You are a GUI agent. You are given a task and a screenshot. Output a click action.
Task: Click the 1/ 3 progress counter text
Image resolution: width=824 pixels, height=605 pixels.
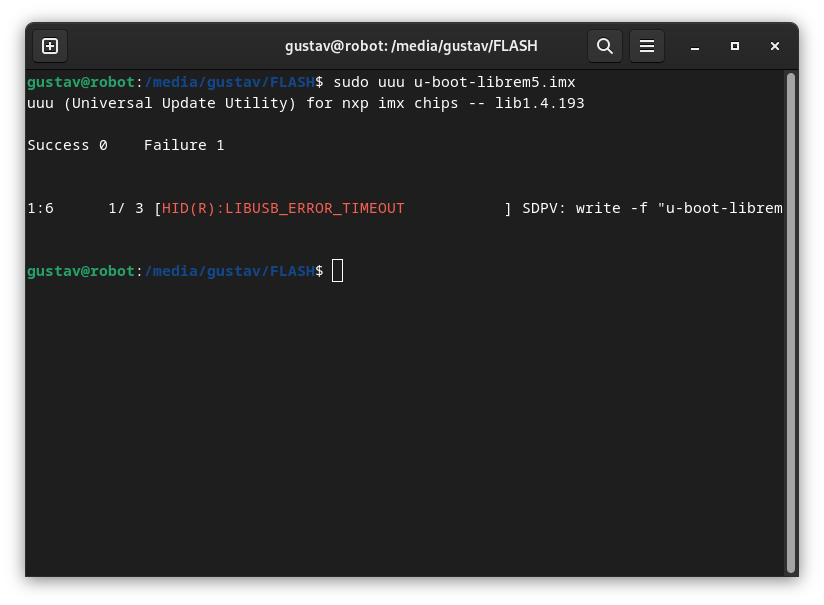126,209
